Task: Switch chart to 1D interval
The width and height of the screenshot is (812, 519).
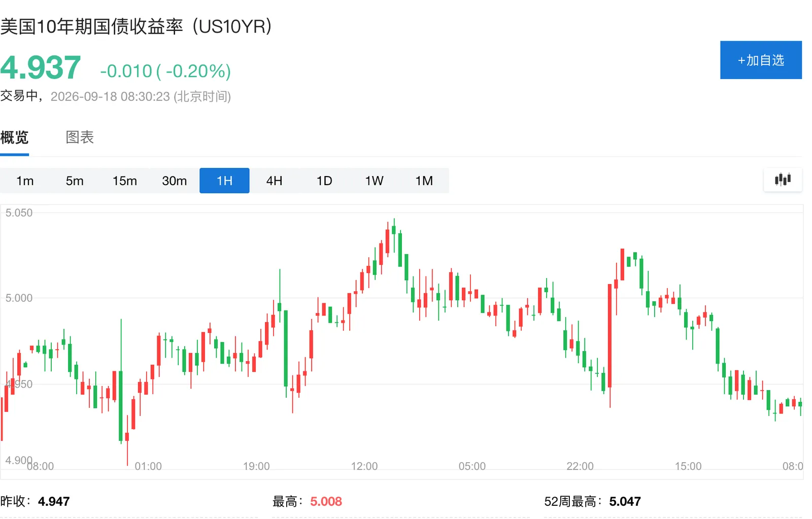Action: [324, 181]
